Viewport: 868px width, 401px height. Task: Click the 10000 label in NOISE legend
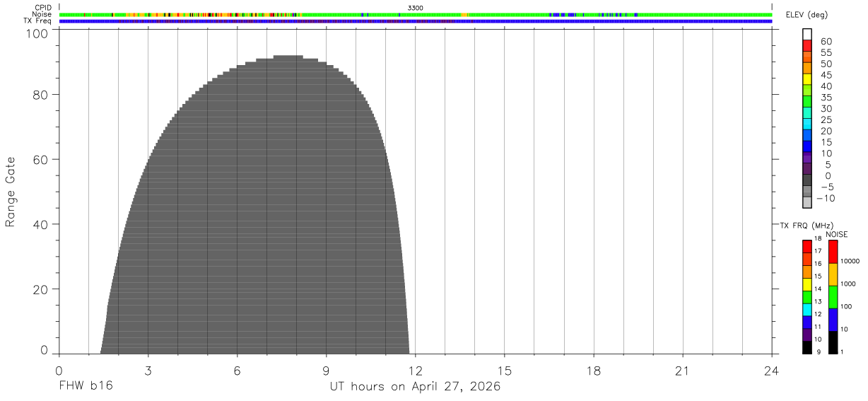point(851,261)
